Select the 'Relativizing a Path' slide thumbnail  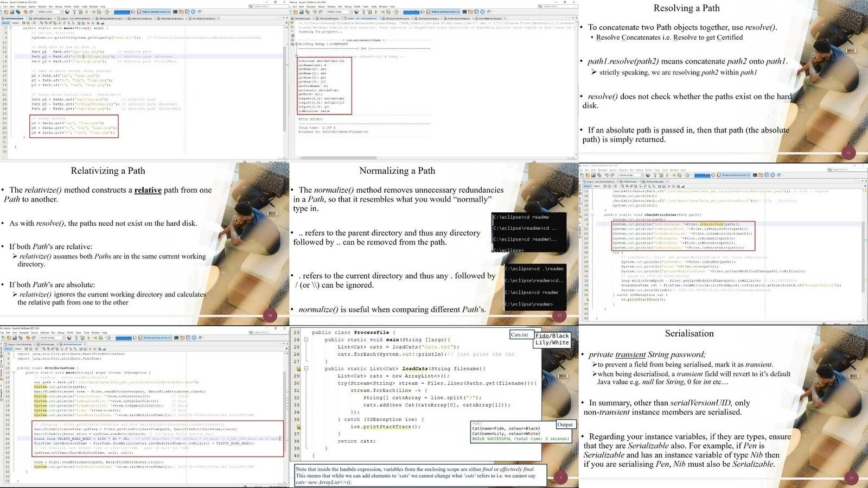(x=144, y=244)
